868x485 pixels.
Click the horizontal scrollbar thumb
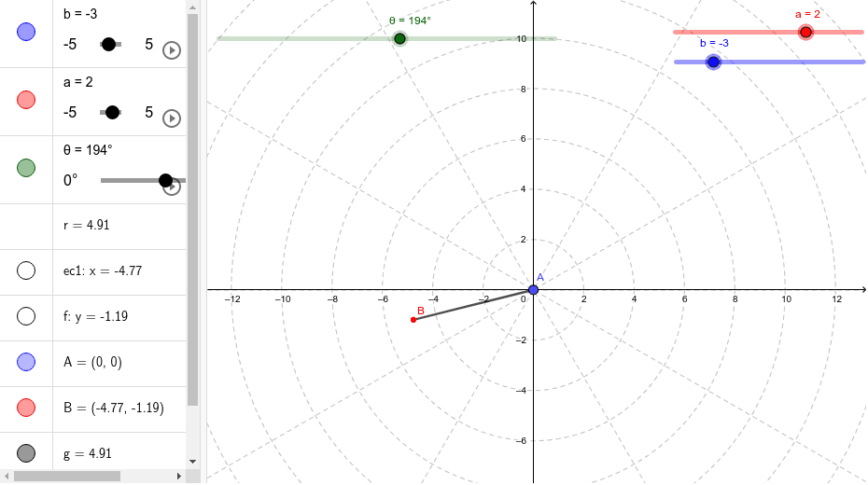[67, 476]
